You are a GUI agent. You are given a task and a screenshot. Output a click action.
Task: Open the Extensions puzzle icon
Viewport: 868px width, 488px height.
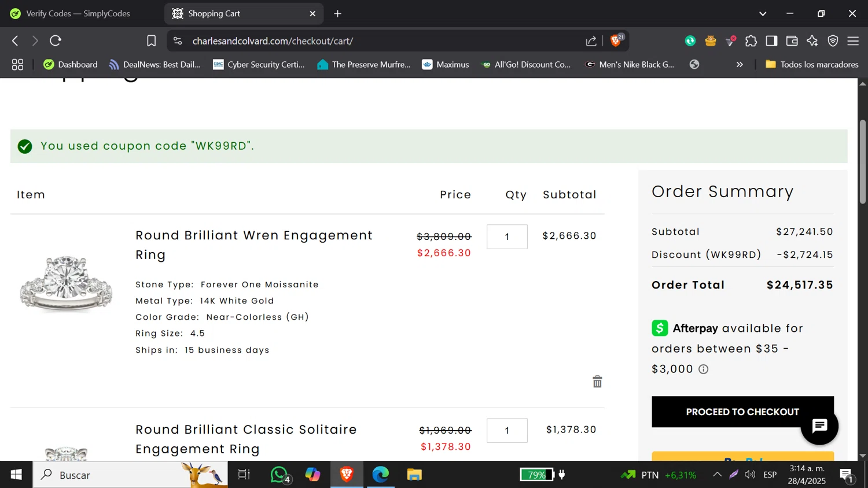751,41
